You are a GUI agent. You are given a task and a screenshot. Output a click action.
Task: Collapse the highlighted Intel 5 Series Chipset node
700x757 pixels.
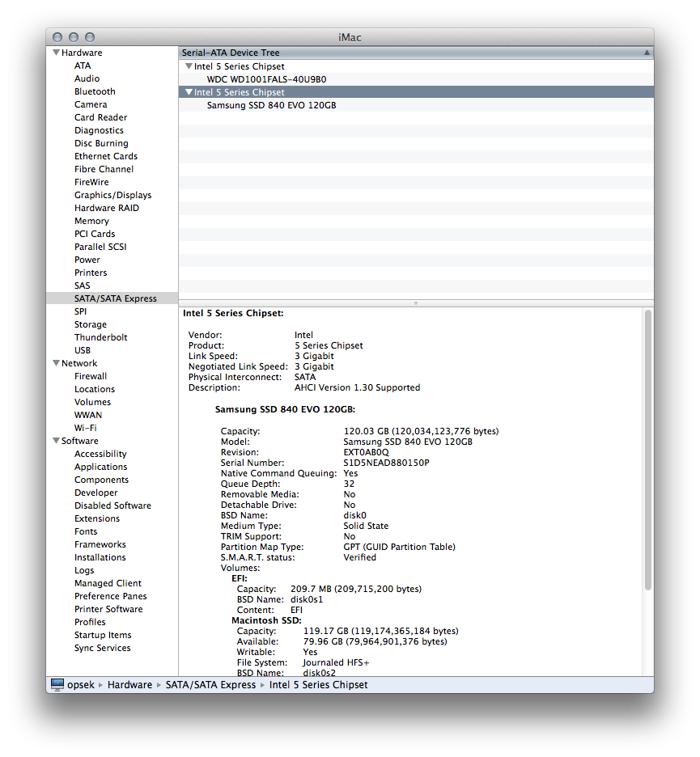189,91
